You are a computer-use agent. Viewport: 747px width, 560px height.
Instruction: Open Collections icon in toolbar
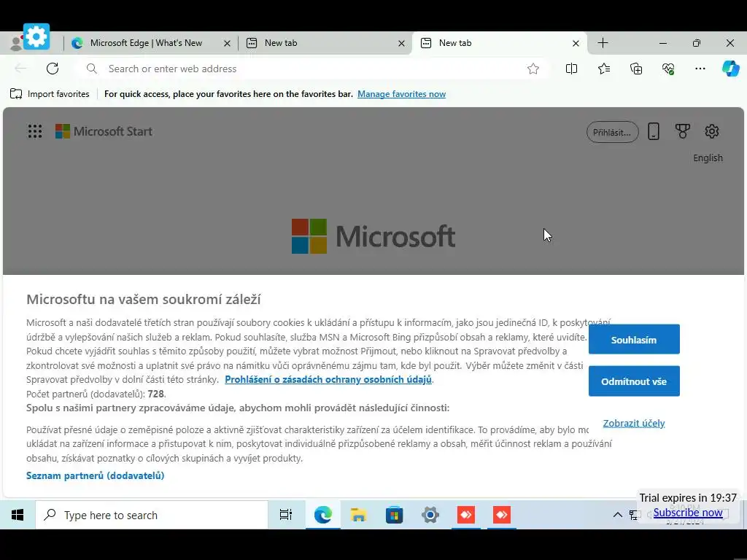(x=636, y=69)
